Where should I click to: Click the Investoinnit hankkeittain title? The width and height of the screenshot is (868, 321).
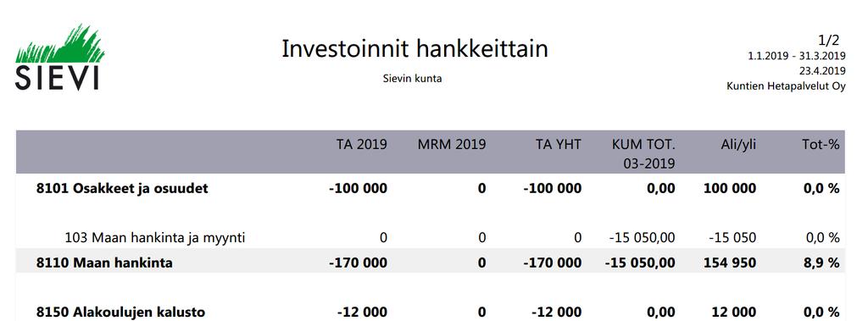click(x=415, y=49)
